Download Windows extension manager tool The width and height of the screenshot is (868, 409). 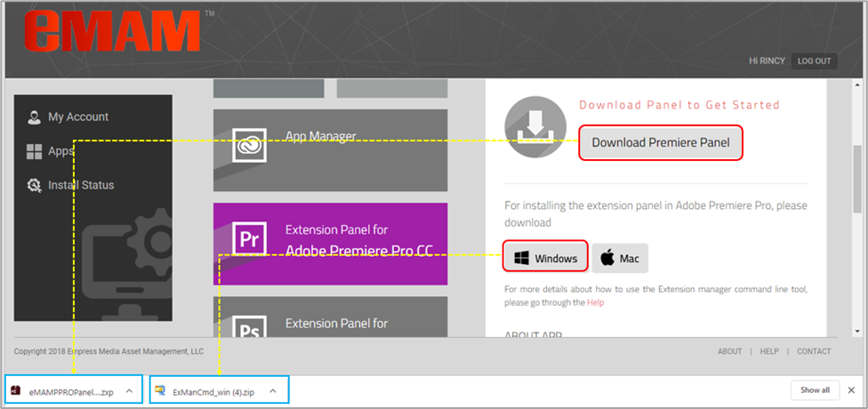tap(545, 258)
